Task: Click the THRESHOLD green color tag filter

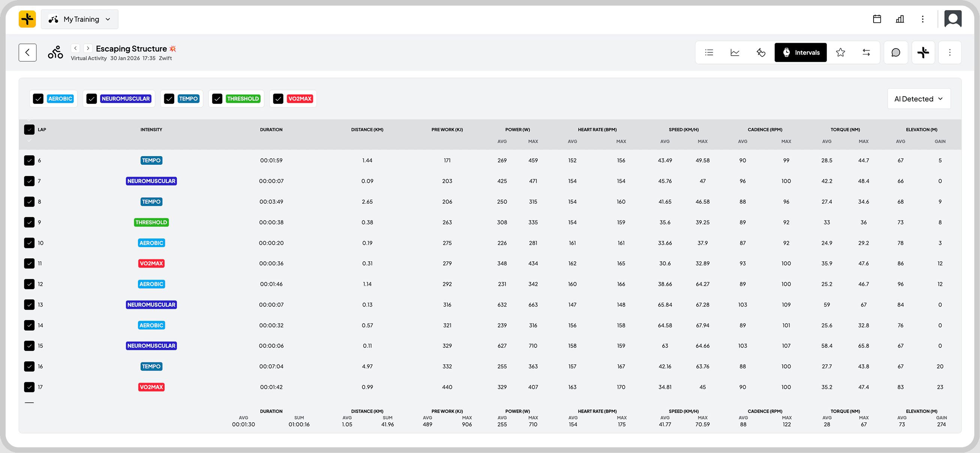Action: pos(243,99)
